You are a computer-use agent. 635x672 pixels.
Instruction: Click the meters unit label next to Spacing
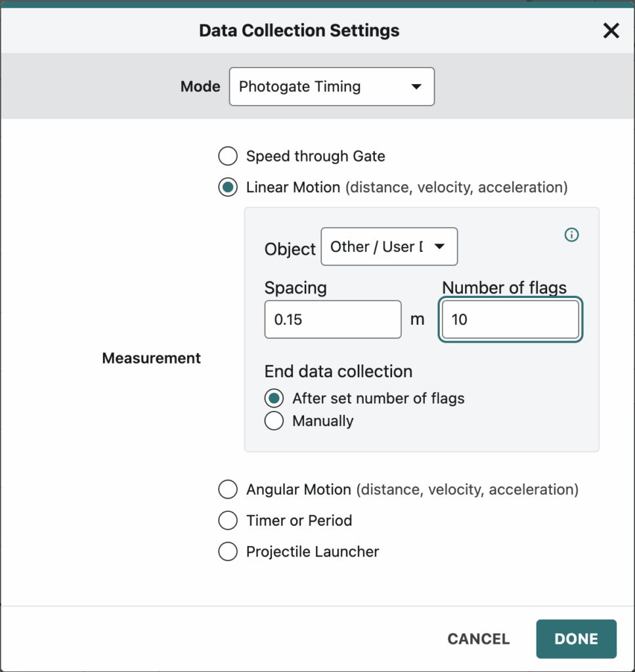point(418,320)
